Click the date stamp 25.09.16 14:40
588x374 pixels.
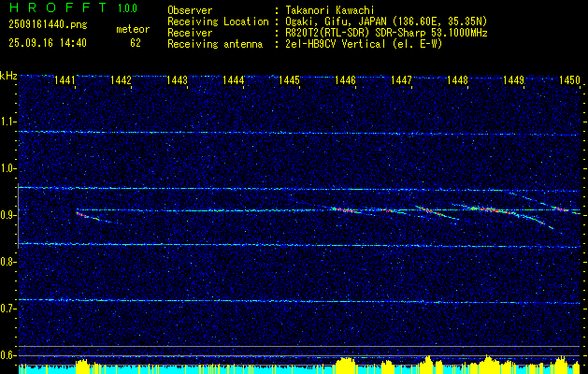point(48,43)
